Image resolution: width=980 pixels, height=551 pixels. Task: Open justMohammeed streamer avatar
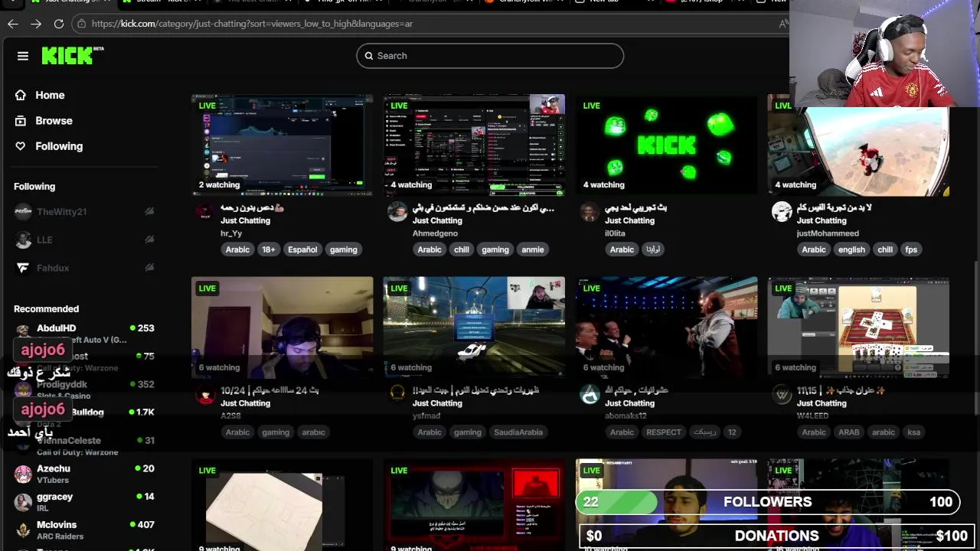[x=782, y=211]
